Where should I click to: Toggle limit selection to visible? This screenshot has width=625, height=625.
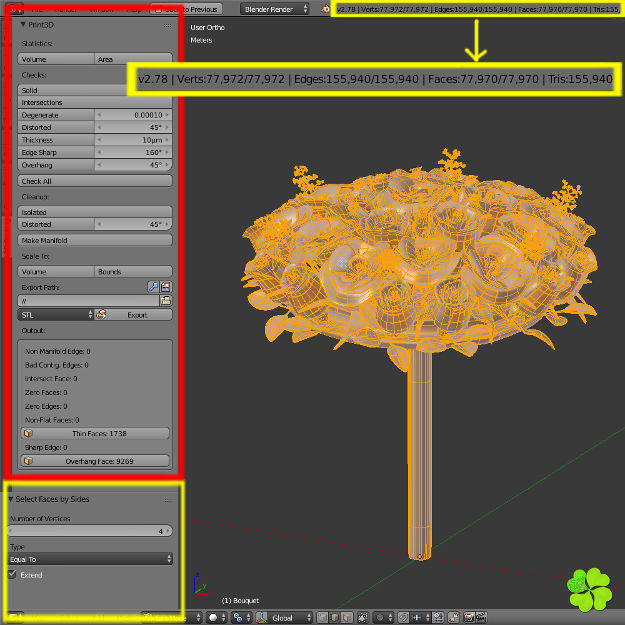[363, 617]
